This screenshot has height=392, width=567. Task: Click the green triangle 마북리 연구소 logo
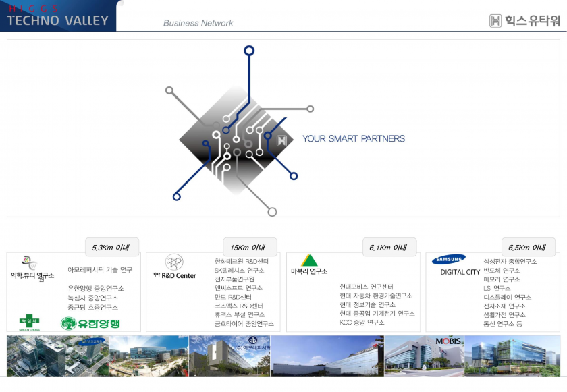[x=309, y=260]
